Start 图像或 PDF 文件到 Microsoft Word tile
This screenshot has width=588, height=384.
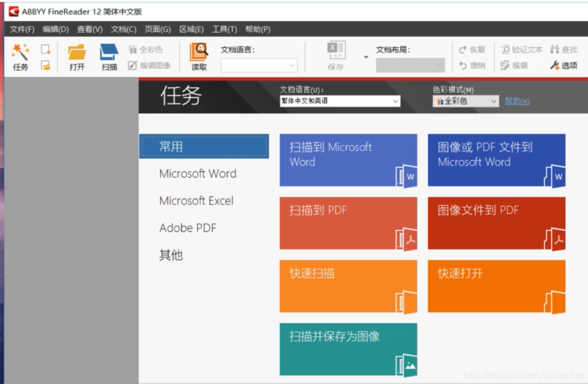coord(497,160)
